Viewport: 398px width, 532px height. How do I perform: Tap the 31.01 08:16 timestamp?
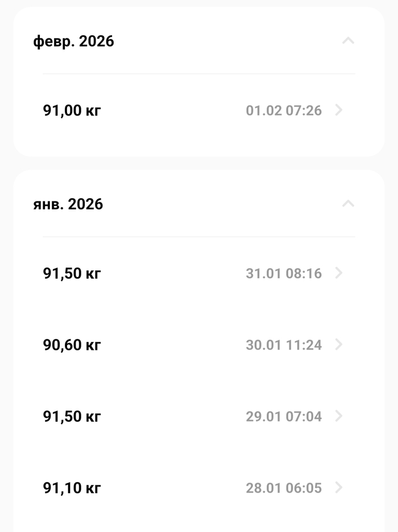point(283,274)
